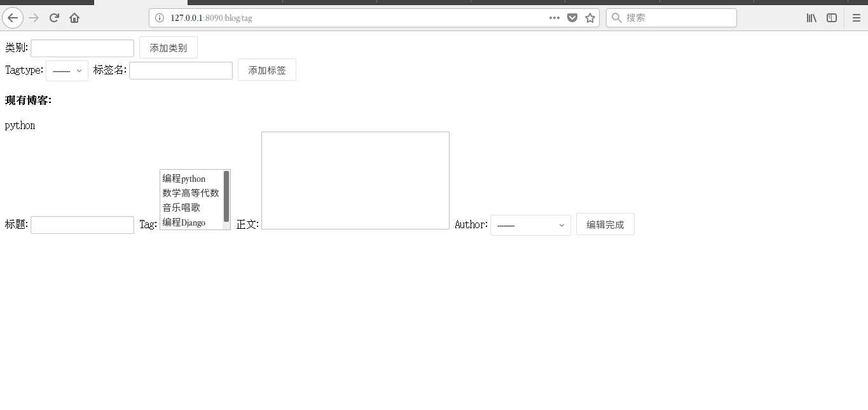
Task: Open the browser home page
Action: click(x=74, y=18)
